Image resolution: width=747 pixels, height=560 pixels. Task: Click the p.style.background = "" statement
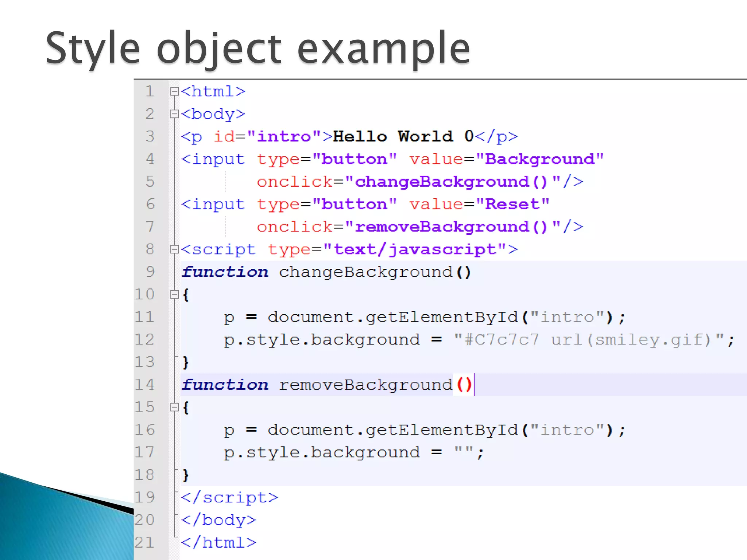(x=354, y=453)
